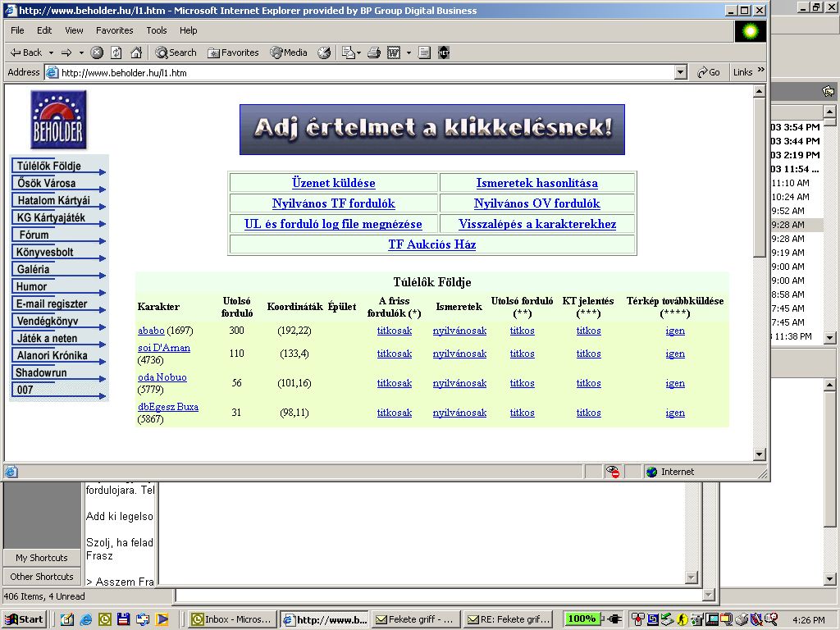Open the Address bar URL dropdown

680,72
